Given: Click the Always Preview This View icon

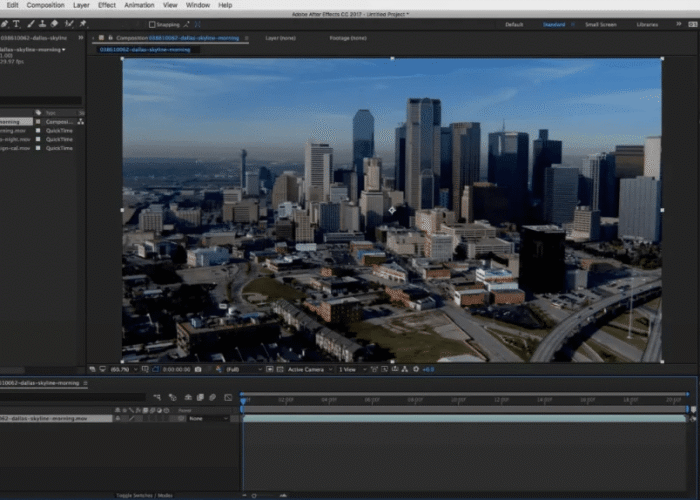Looking at the screenshot, I should coord(92,369).
